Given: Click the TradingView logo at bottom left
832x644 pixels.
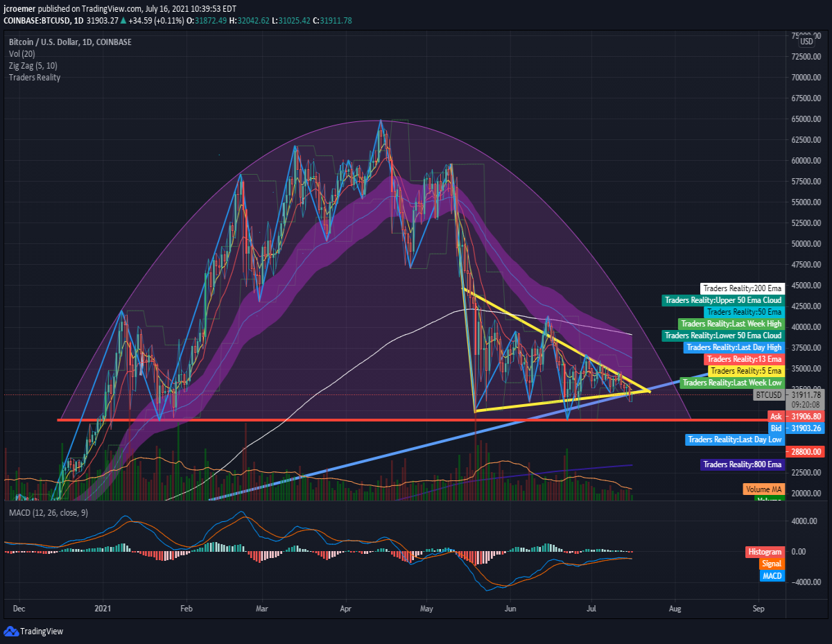Looking at the screenshot, I should 33,632.
